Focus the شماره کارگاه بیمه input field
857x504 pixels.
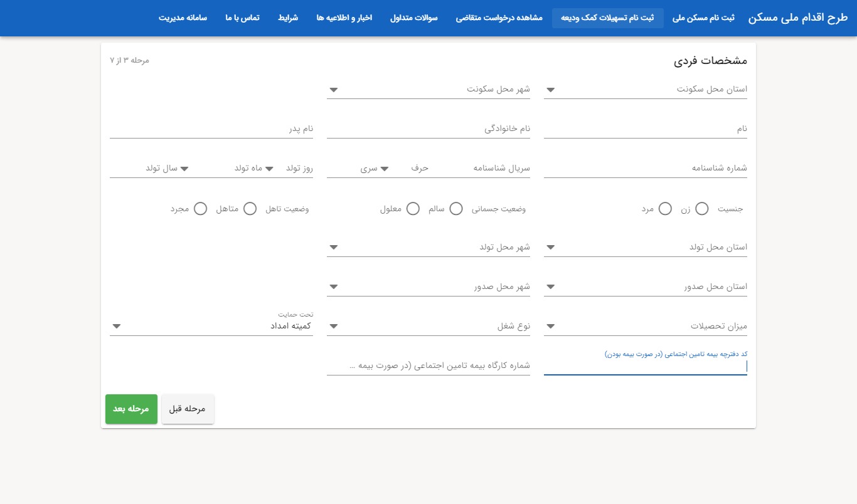(428, 366)
